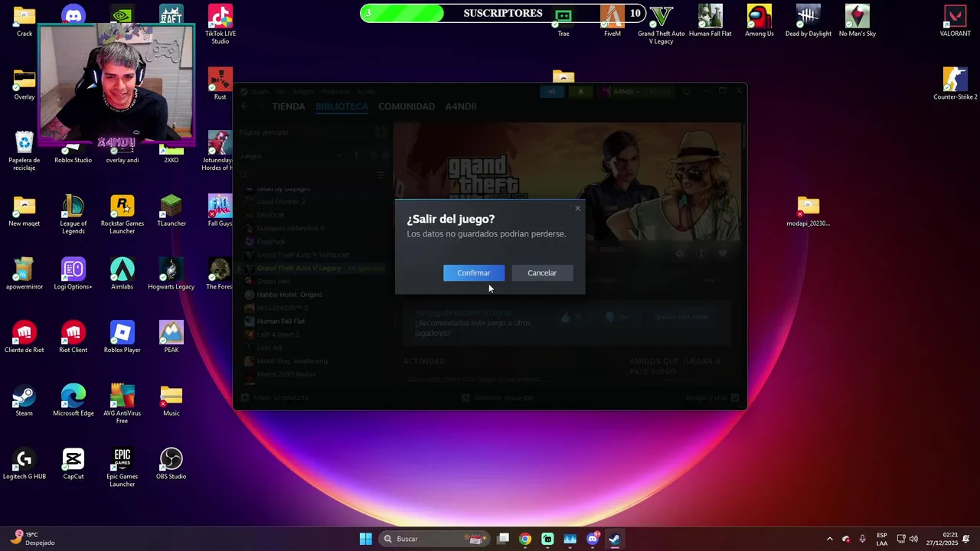Viewport: 980px width, 551px height.
Task: Open The Forest desktop shortcut
Action: [220, 274]
